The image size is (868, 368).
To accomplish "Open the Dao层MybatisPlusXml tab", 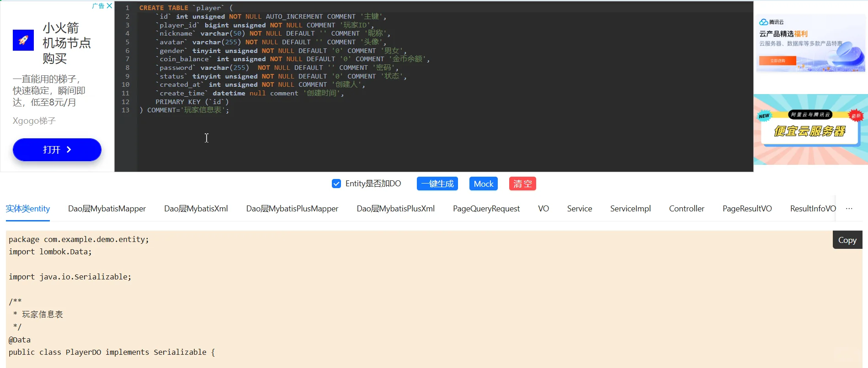I will pyautogui.click(x=396, y=209).
